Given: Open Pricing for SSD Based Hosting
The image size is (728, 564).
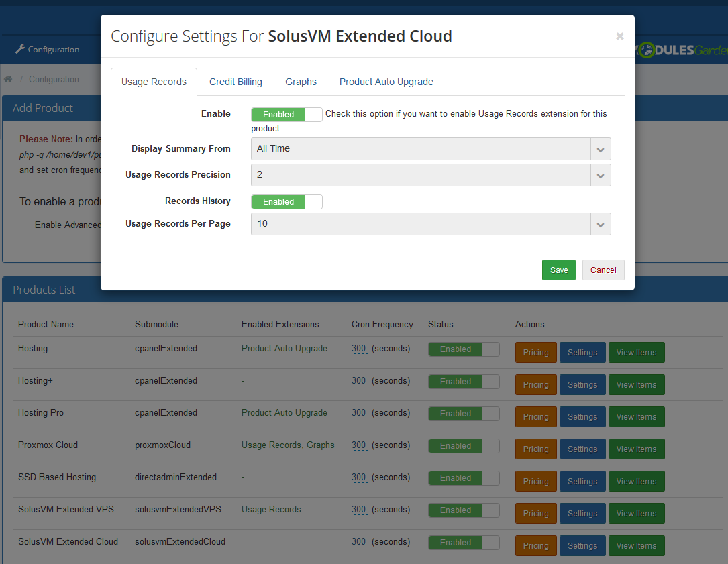Looking at the screenshot, I should [x=536, y=482].
